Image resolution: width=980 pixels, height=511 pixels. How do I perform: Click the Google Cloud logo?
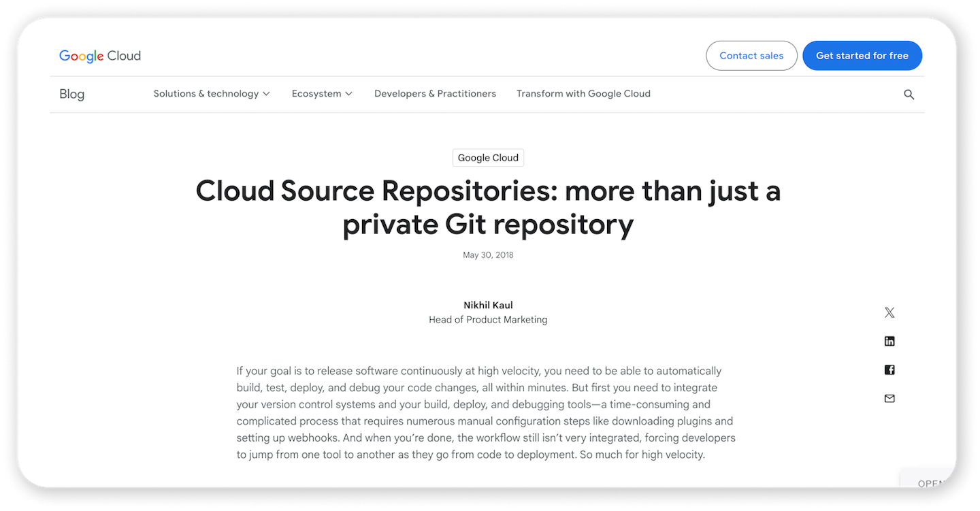[x=100, y=56]
